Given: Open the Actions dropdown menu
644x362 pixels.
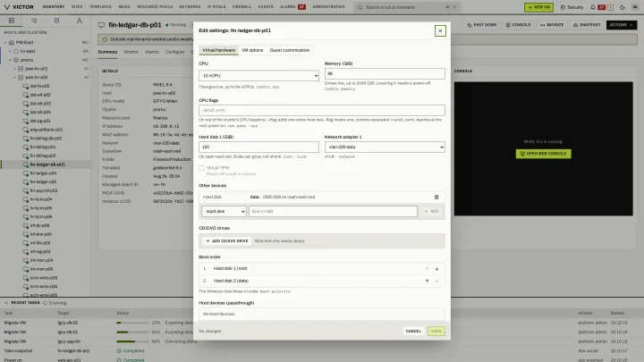Looking at the screenshot, I should (622, 25).
